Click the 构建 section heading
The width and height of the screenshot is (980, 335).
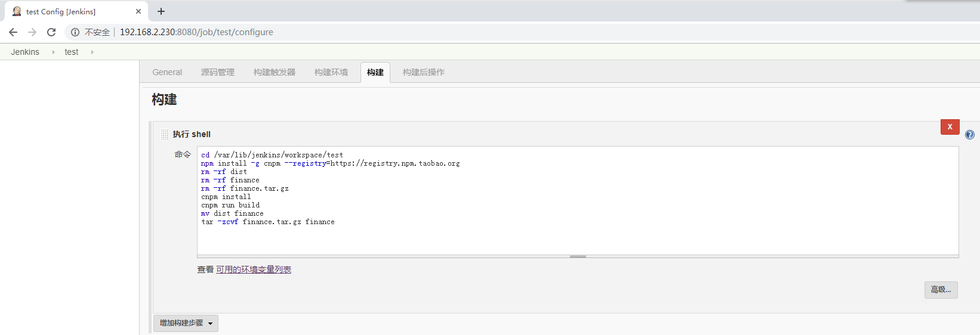(164, 100)
